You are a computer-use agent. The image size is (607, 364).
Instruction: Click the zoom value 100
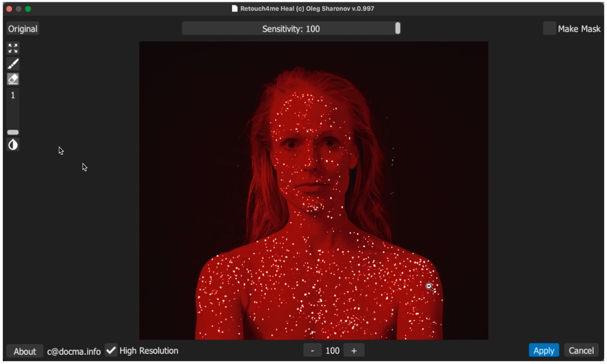(332, 351)
